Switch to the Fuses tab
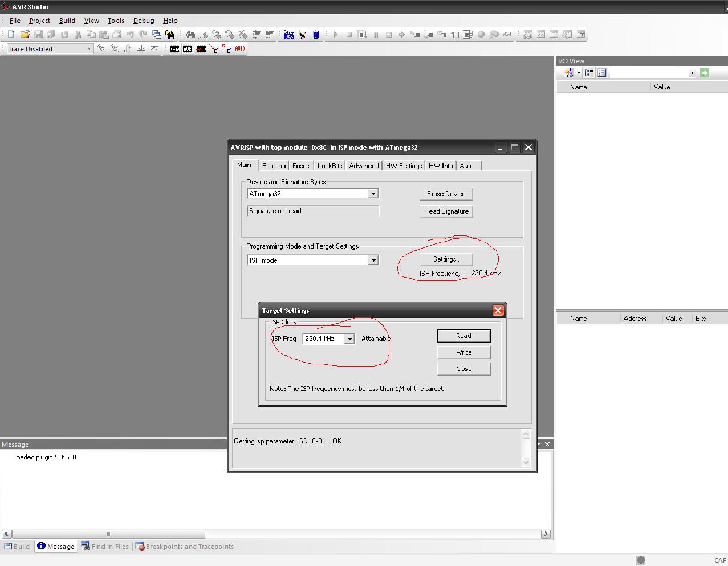This screenshot has width=728, height=566. 300,166
